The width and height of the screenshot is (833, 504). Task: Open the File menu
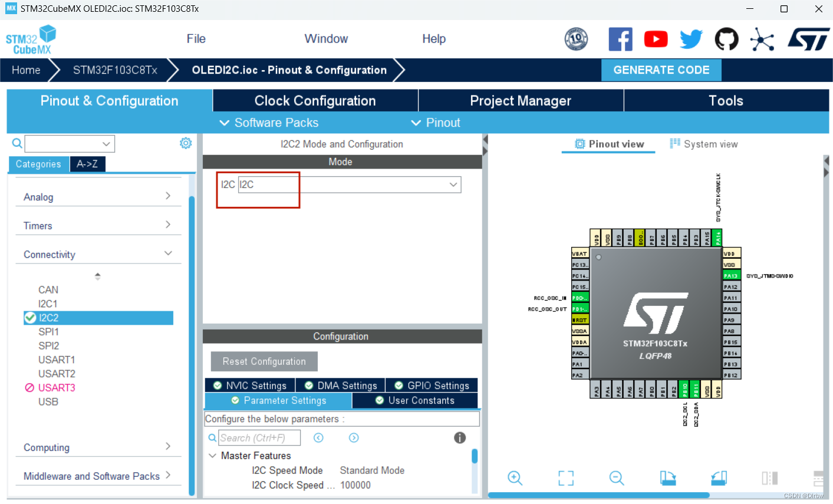196,39
